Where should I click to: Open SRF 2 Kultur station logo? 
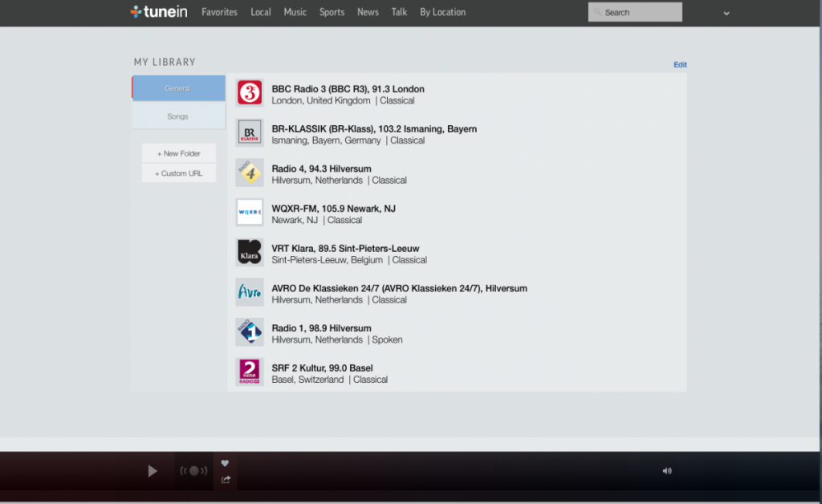pos(250,372)
